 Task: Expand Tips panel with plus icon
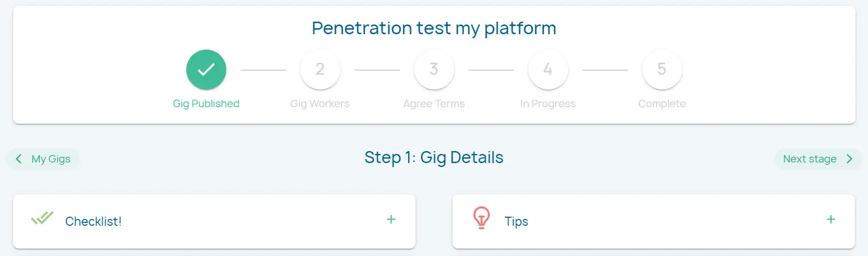point(831,220)
